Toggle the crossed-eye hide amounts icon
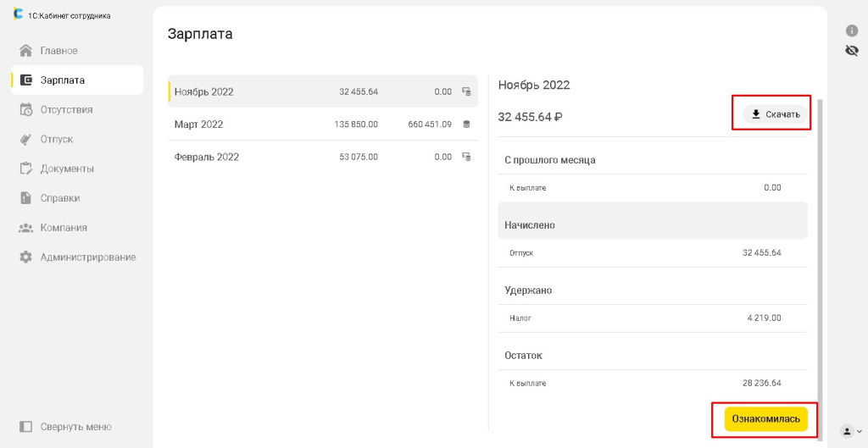Image resolution: width=868 pixels, height=448 pixels. (x=852, y=51)
